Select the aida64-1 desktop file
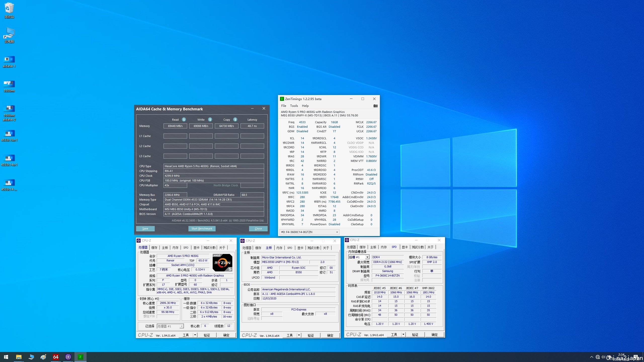The height and width of the screenshot is (362, 644). coord(9,62)
